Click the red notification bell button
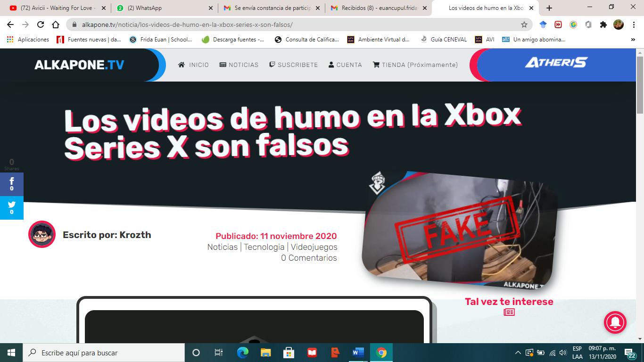The image size is (644, 362). coord(615,322)
